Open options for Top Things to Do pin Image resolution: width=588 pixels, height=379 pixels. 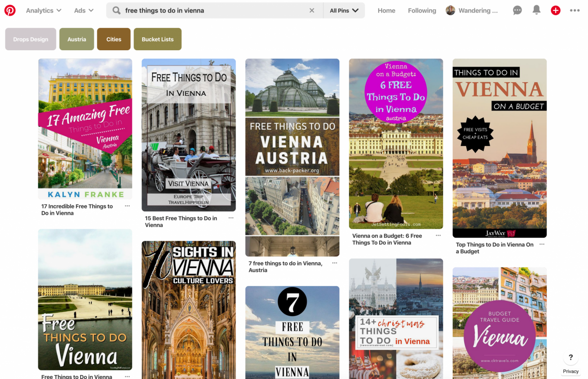click(x=542, y=244)
